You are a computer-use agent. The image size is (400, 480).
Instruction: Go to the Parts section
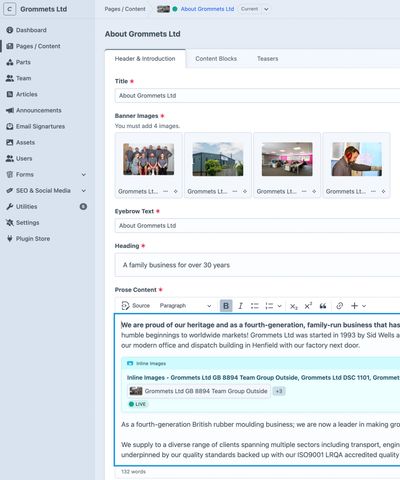tap(19, 62)
